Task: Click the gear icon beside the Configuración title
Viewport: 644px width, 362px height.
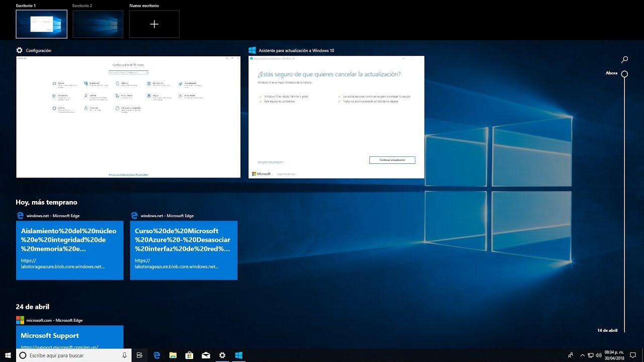Action: pyautogui.click(x=20, y=50)
